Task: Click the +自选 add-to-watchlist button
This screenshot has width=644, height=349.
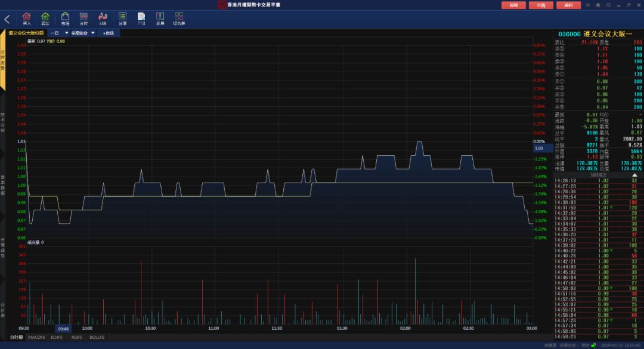Action: click(x=109, y=33)
